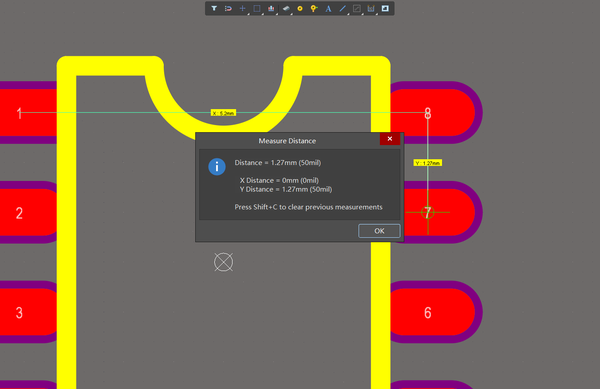Image resolution: width=600 pixels, height=389 pixels.
Task: Click the Shift+C clear measurements hint
Action: 308,207
